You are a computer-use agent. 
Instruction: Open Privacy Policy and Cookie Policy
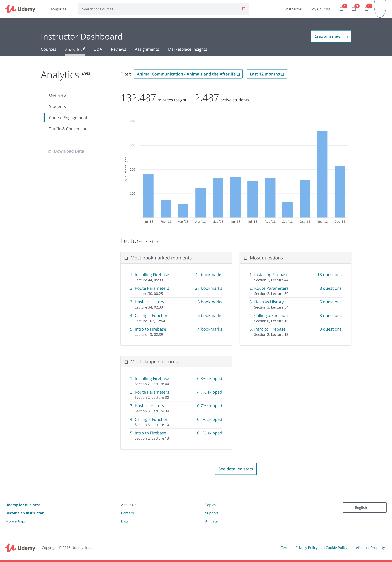click(x=321, y=548)
